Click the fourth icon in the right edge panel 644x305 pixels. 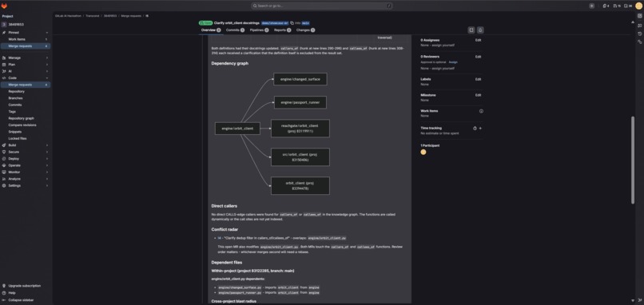point(639,42)
